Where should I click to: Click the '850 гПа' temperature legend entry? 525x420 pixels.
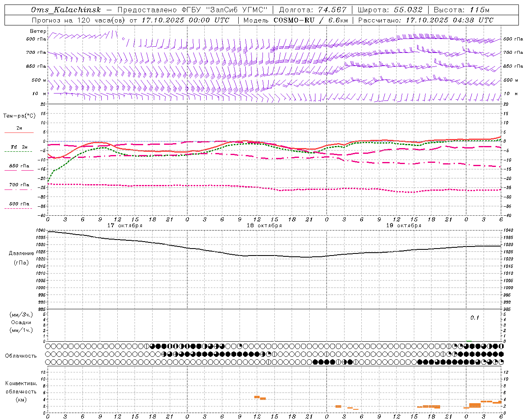coord(19,166)
